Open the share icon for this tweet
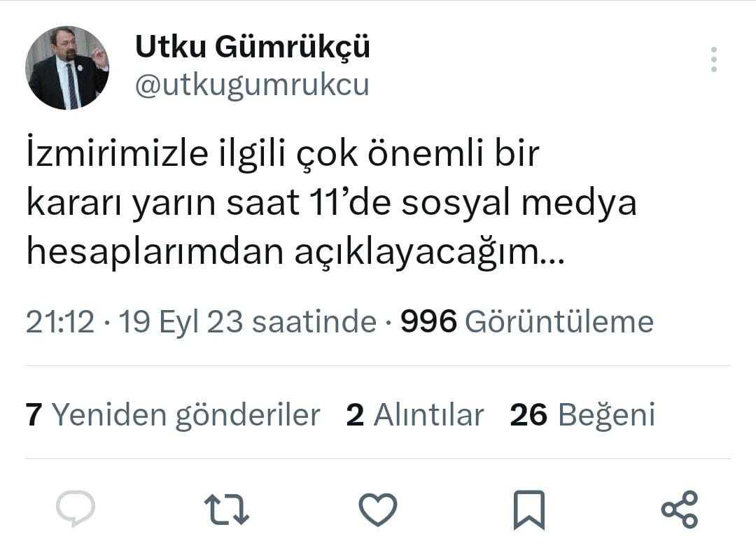The width and height of the screenshot is (756, 548). (x=679, y=509)
